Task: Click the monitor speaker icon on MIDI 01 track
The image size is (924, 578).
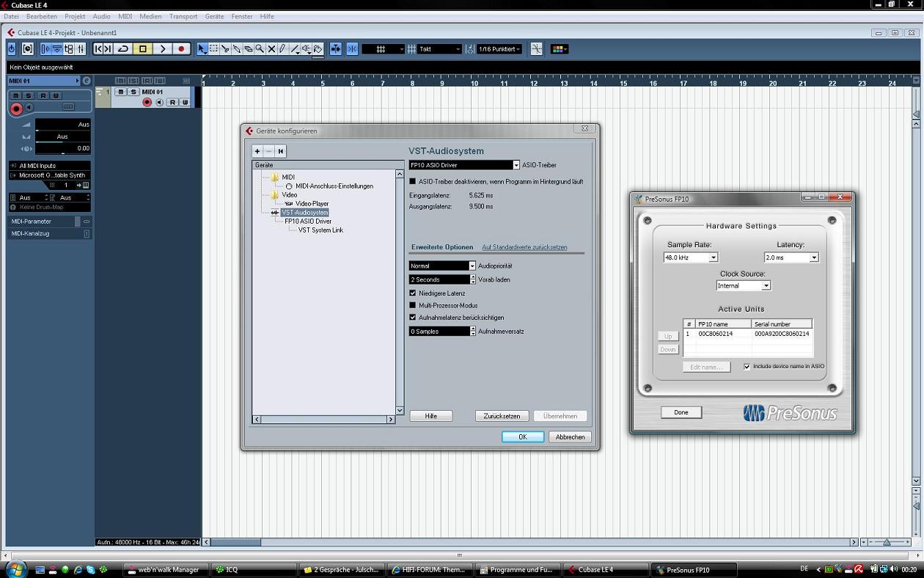Action: (159, 102)
